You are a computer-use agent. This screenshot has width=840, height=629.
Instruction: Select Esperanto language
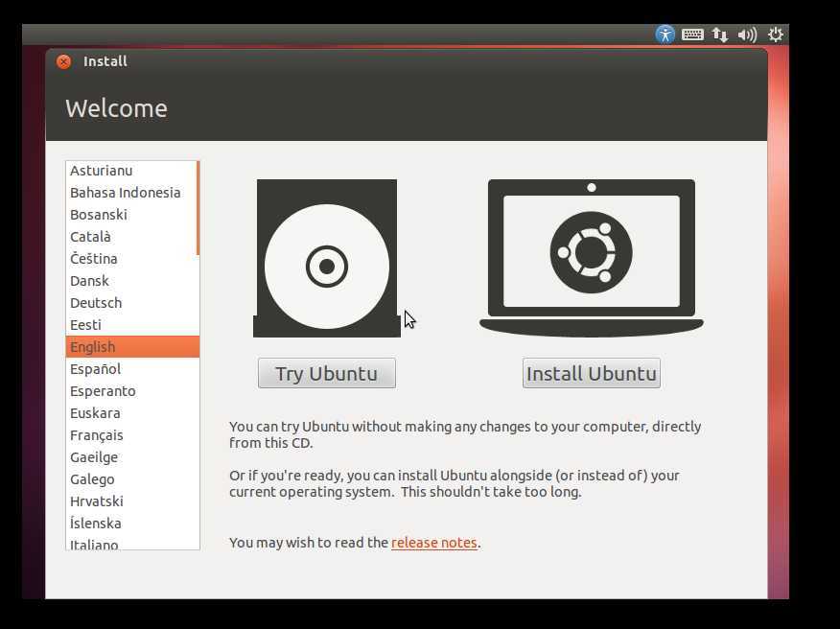point(131,391)
